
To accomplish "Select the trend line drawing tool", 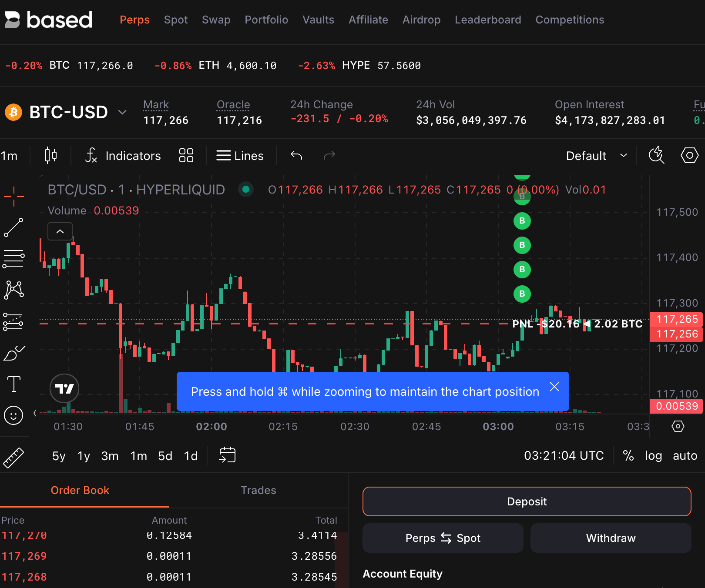I will click(14, 227).
